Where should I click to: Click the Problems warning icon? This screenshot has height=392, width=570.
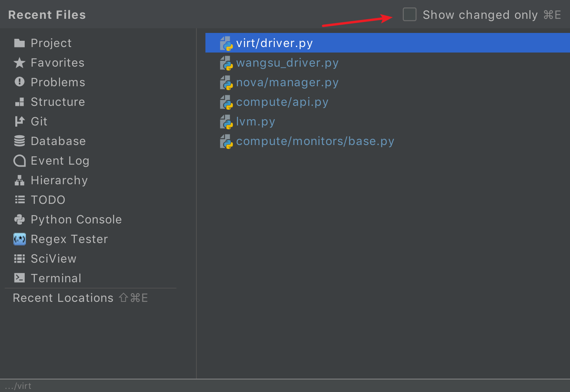coord(19,82)
